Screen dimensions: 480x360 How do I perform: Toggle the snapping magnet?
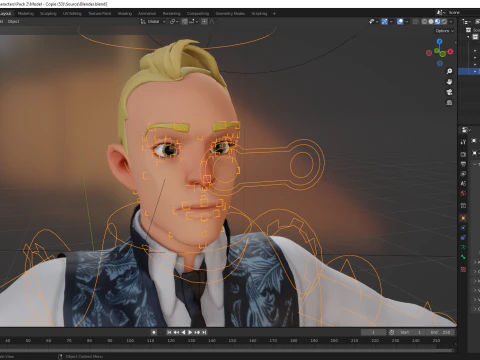[184, 21]
